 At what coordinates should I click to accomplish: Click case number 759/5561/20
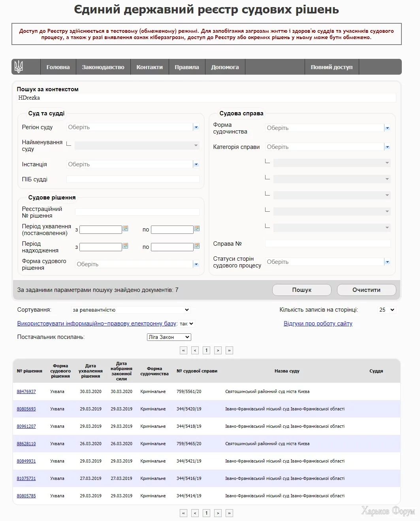point(189,391)
